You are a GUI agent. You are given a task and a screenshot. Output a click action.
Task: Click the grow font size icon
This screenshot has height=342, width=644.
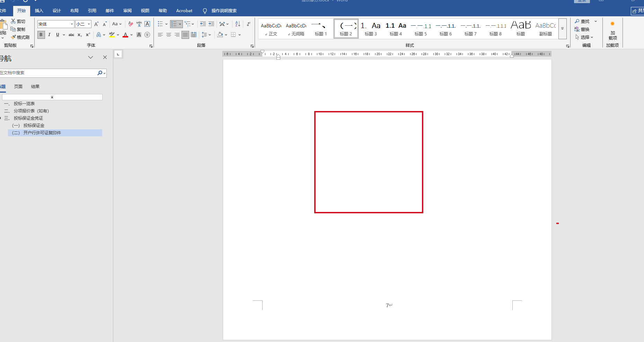(x=96, y=24)
